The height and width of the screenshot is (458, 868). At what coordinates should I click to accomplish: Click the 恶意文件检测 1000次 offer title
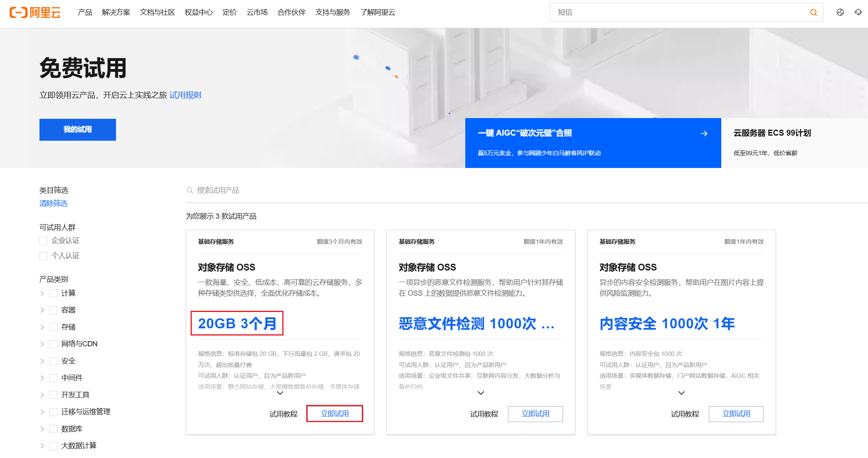click(x=477, y=323)
